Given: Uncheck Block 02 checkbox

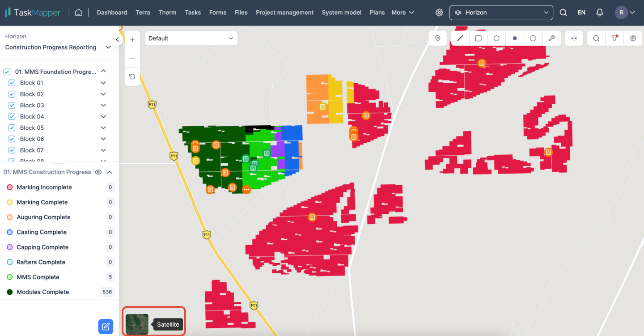Looking at the screenshot, I should click(x=12, y=94).
